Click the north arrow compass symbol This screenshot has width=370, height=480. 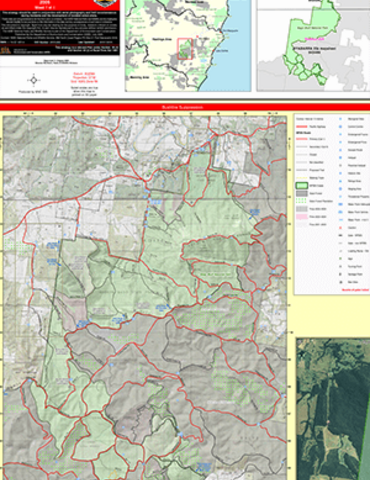(x=34, y=80)
